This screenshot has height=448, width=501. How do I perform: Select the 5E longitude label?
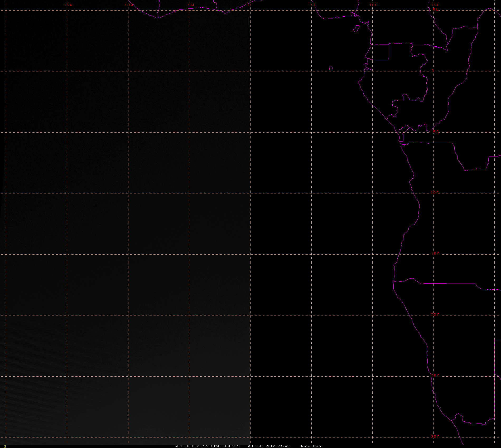point(314,5)
